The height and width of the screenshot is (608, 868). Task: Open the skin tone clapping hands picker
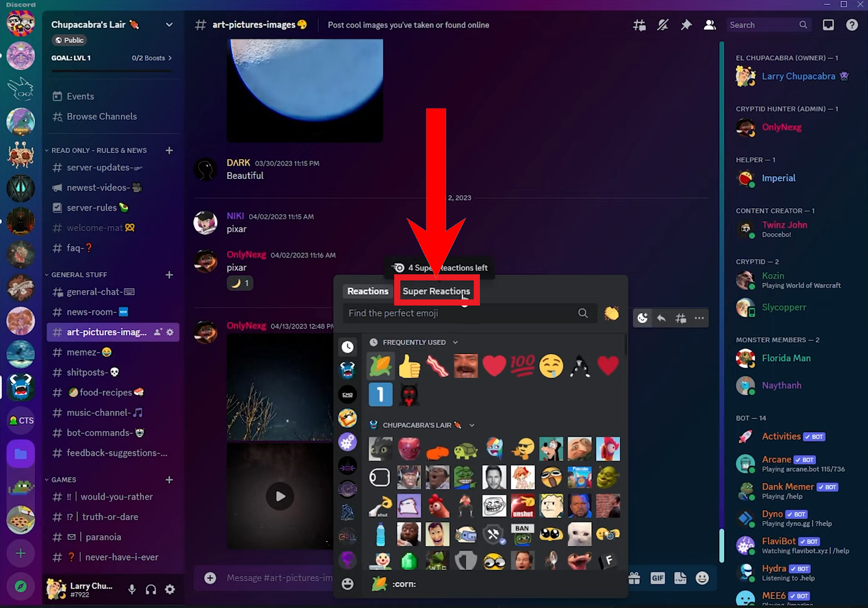[x=612, y=313]
